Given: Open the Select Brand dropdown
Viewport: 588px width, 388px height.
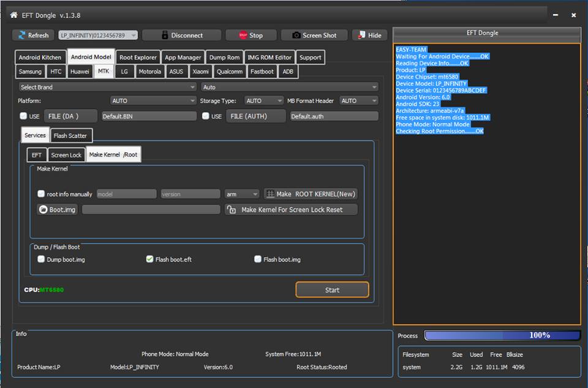Looking at the screenshot, I should pyautogui.click(x=108, y=87).
